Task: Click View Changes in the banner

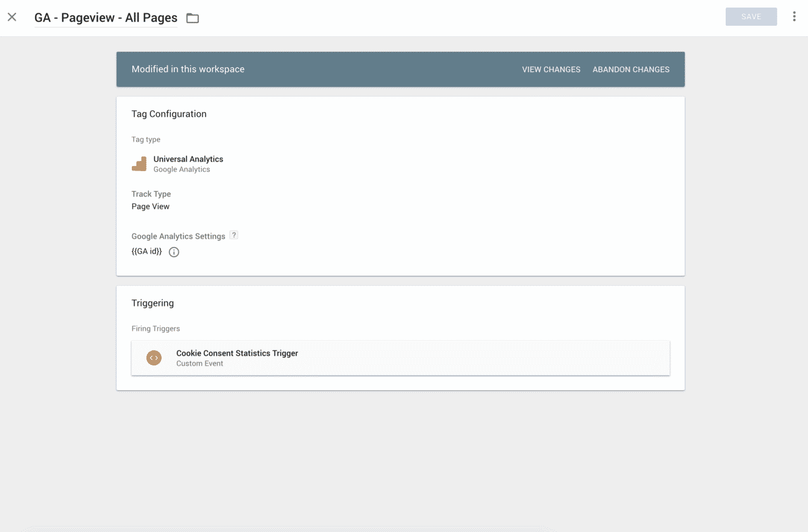Action: [551, 70]
